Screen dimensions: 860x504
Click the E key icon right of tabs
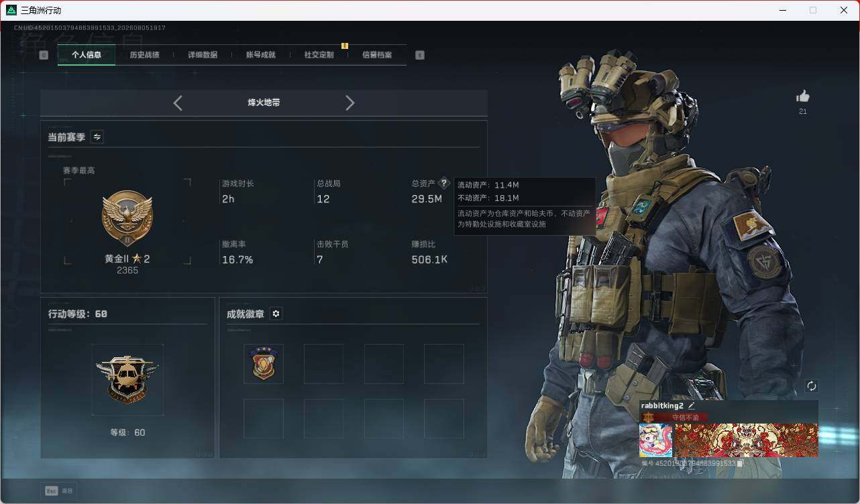[x=420, y=55]
